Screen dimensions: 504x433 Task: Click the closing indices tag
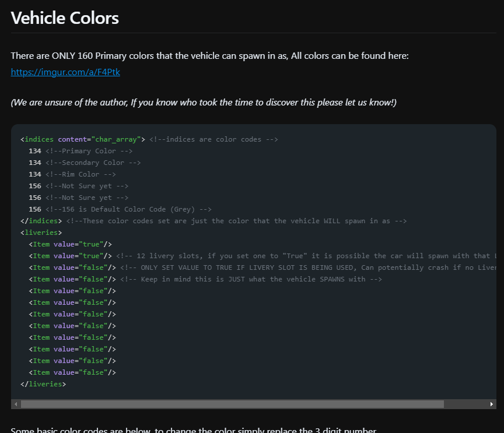pyautogui.click(x=41, y=221)
